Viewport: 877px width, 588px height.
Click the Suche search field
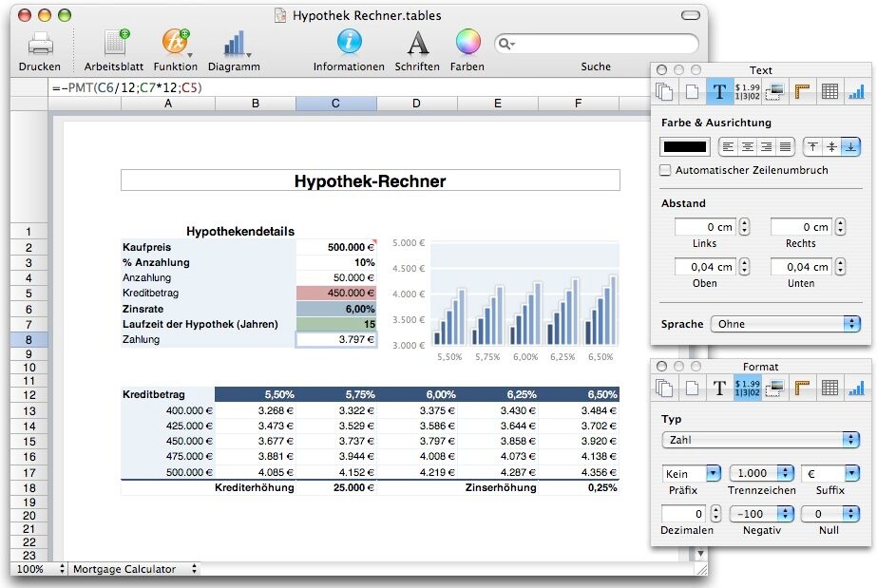click(596, 44)
